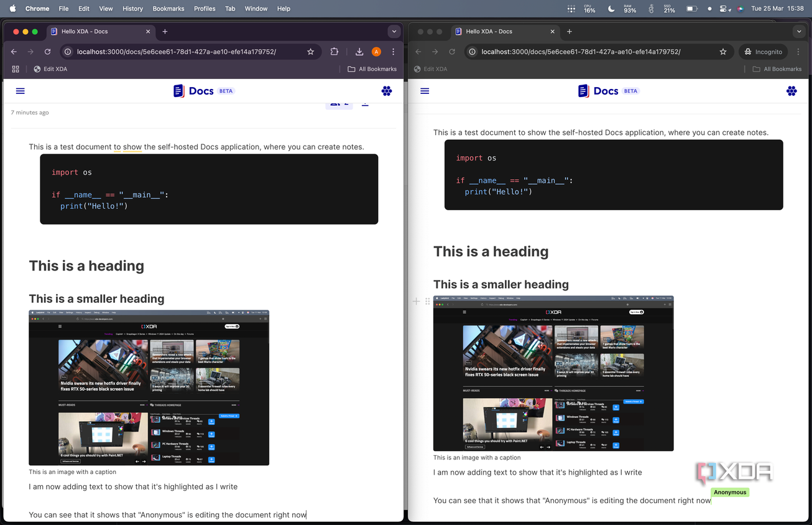
Task: Open the Docs hamburger menu in left window
Action: tap(21, 91)
